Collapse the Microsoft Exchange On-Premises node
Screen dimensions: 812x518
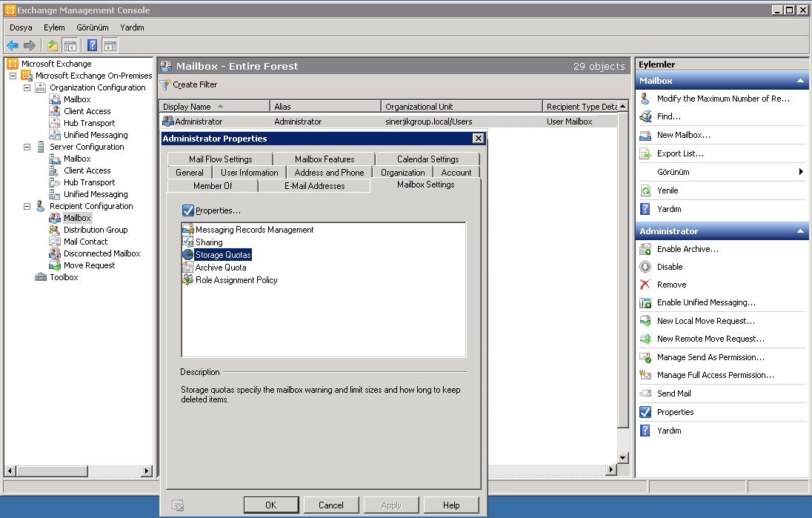pyautogui.click(x=13, y=76)
